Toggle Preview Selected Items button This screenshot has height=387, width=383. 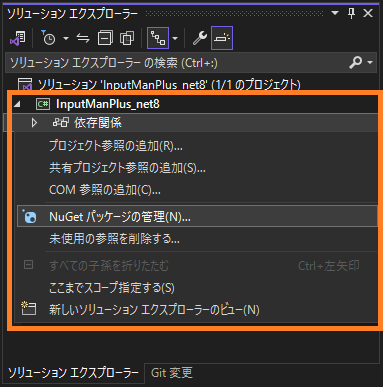tap(222, 38)
